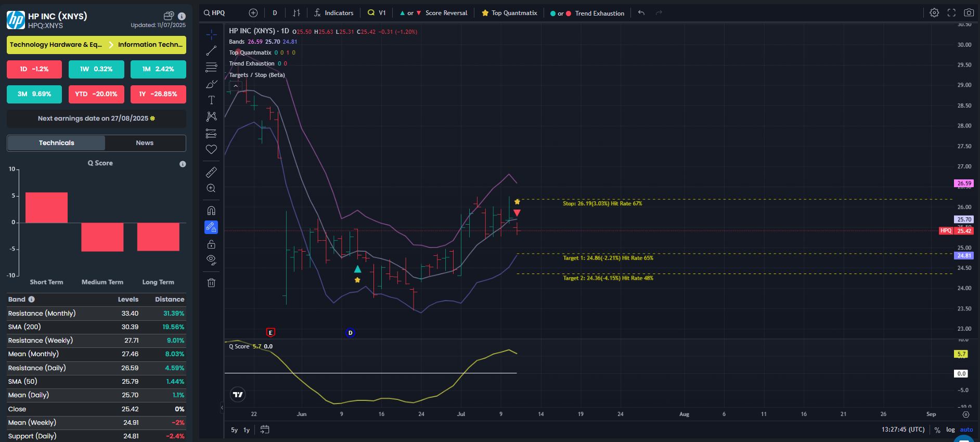Toggle log scale mode

[x=950, y=430]
